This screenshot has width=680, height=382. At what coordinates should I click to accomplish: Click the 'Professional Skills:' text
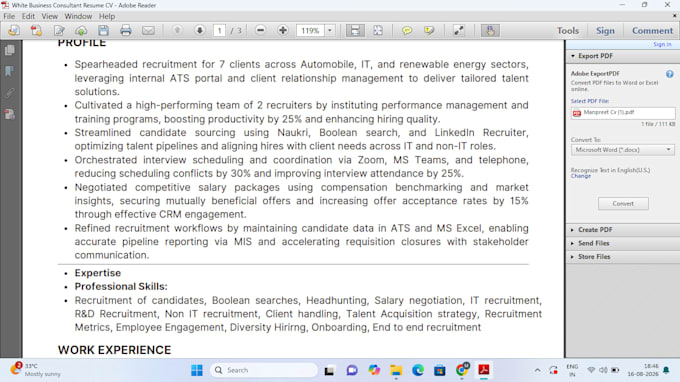click(121, 287)
